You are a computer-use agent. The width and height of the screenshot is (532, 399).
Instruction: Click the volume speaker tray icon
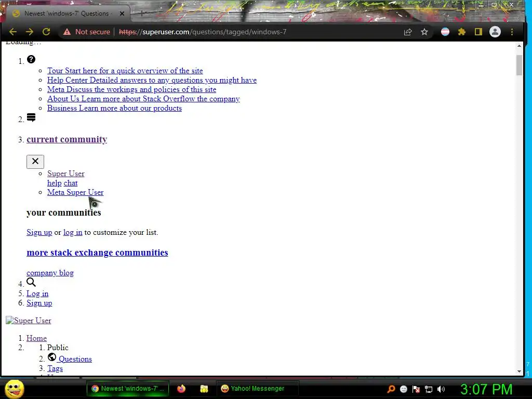[x=441, y=389]
